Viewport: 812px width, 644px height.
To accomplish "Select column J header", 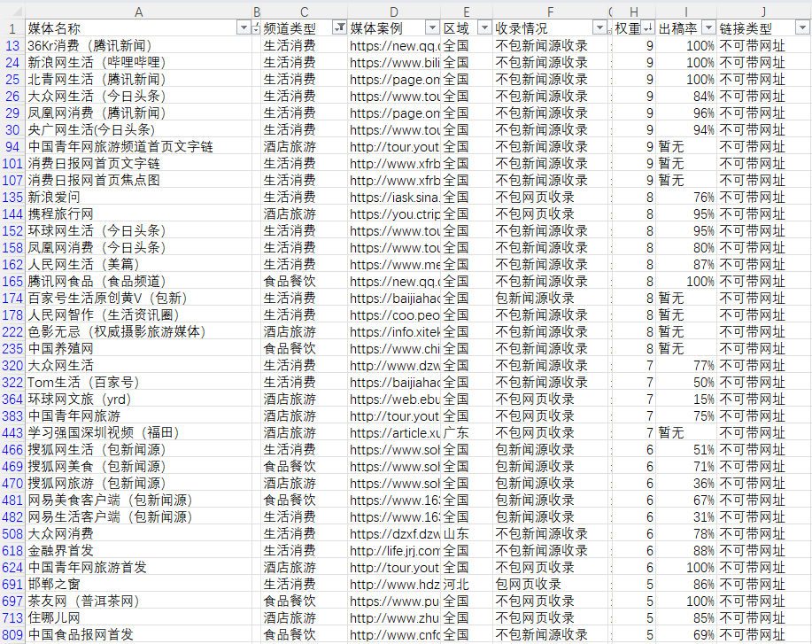I will tap(763, 11).
